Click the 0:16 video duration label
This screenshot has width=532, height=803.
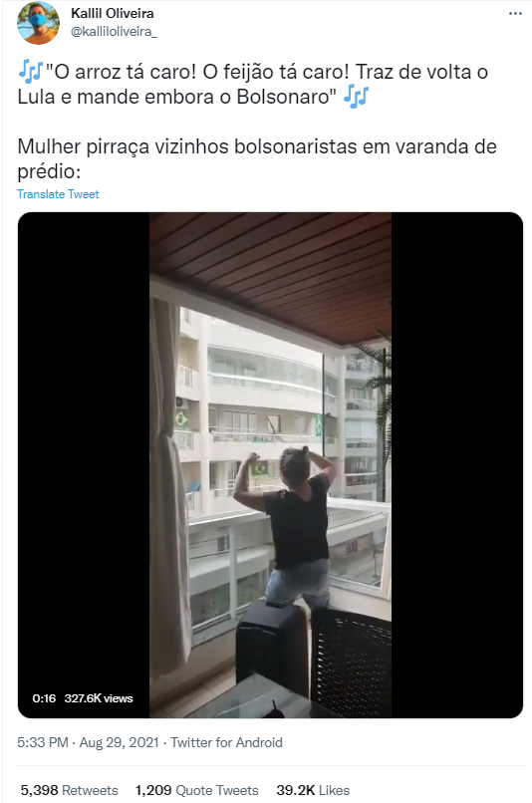tap(44, 698)
